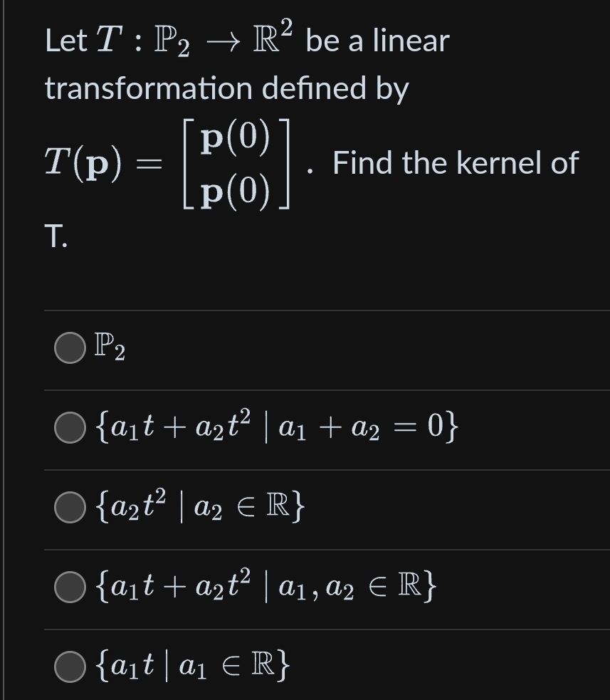The height and width of the screenshot is (700, 610).
Task: Pick the answer {a₁t + a₂t² | a₁, a₂ ∈ ℝ}
Action: tap(68, 587)
